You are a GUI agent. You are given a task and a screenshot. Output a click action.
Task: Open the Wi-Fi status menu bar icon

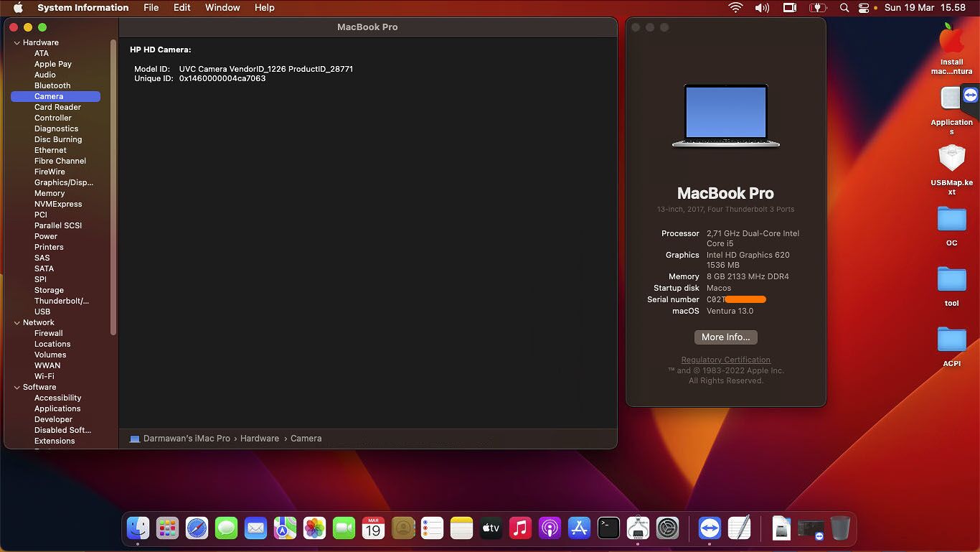(x=735, y=8)
